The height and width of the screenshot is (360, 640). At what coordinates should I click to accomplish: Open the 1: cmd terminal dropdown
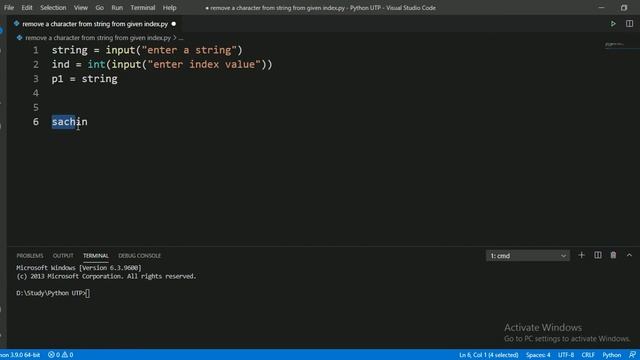(x=528, y=256)
